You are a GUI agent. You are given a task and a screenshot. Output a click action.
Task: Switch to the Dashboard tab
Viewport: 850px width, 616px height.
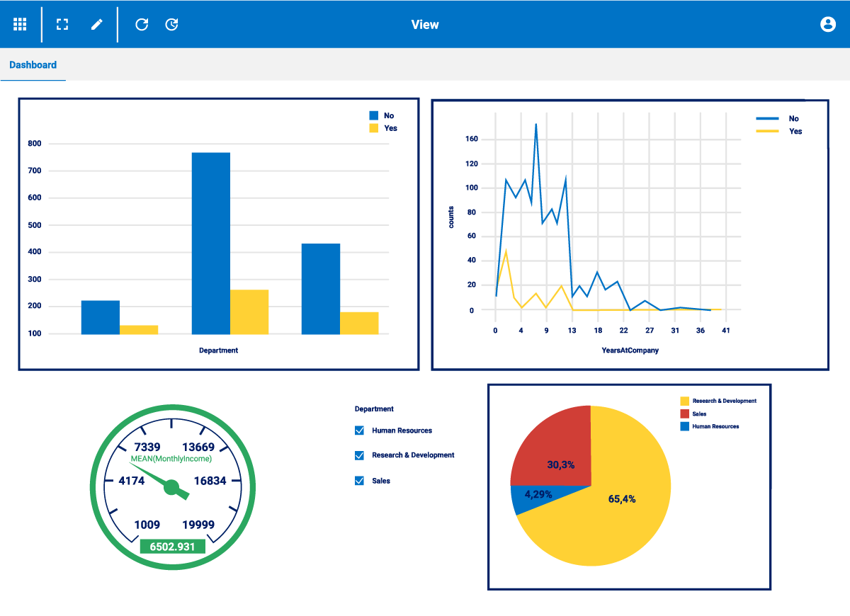click(x=33, y=65)
